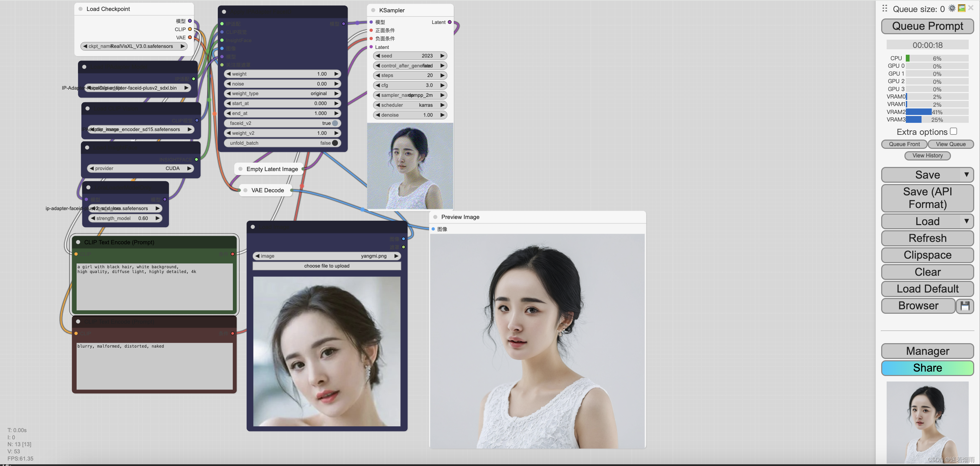The image size is (980, 466).
Task: Open the View Queue list
Action: coord(950,144)
